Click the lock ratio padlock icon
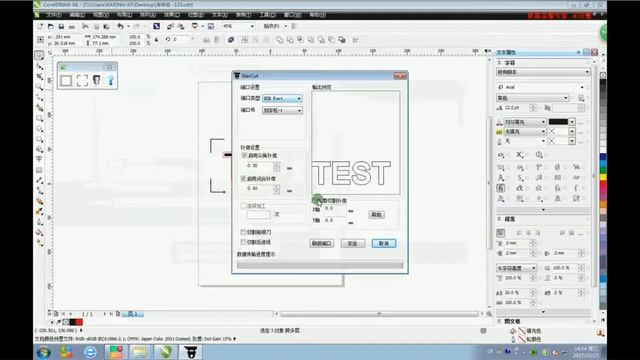 click(x=156, y=40)
